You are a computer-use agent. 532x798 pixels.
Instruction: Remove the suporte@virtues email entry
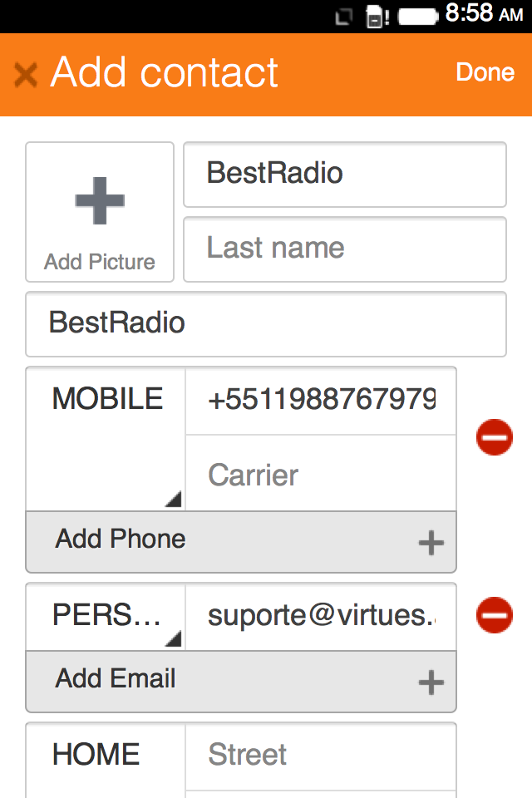495,615
